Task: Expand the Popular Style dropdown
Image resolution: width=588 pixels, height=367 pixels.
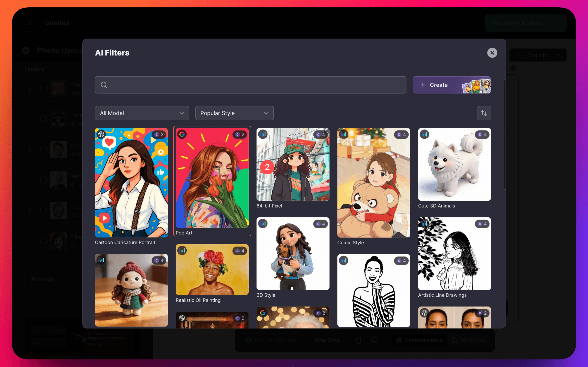Action: 234,113
